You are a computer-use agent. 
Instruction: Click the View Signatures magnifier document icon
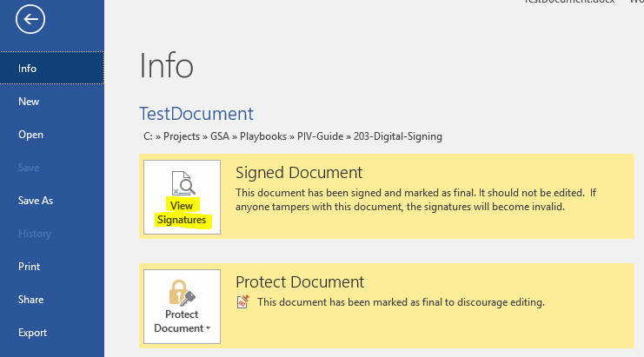tap(182, 182)
